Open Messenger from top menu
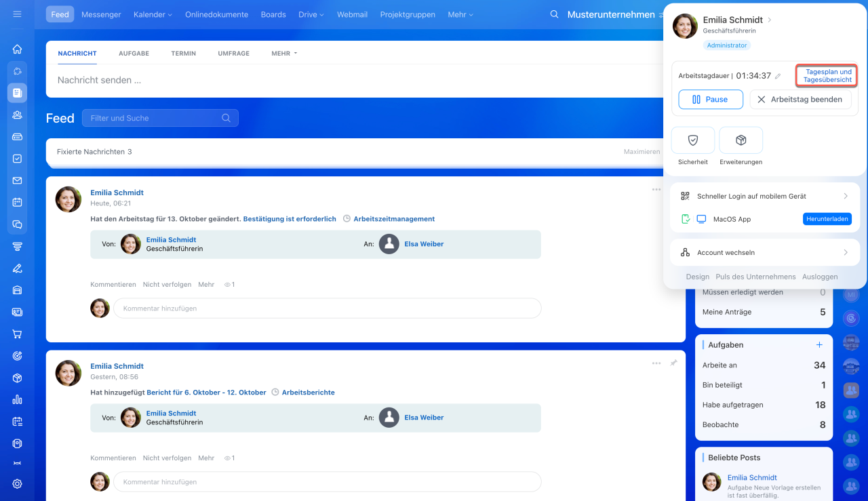This screenshot has height=501, width=868. [x=101, y=14]
